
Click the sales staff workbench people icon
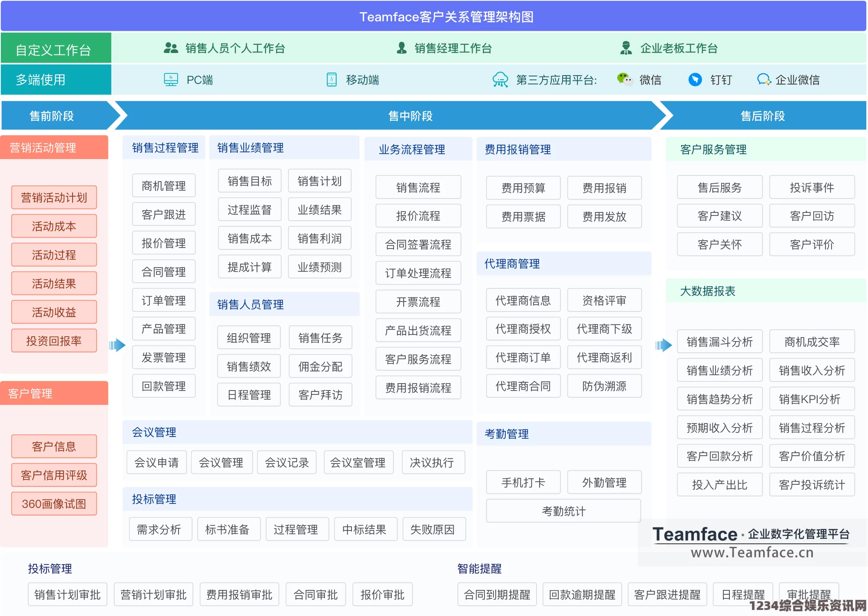tap(171, 48)
